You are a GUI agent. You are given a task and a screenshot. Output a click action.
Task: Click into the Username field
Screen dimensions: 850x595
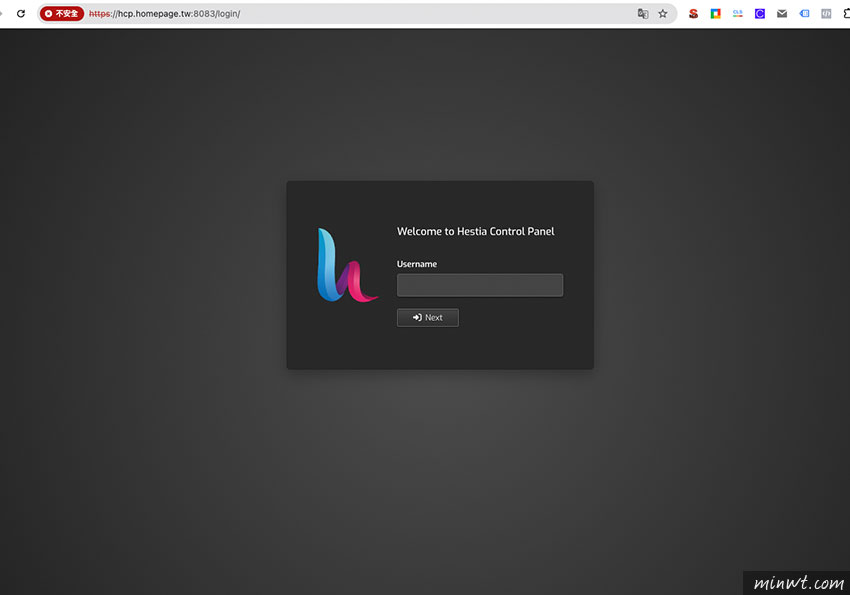click(x=480, y=285)
